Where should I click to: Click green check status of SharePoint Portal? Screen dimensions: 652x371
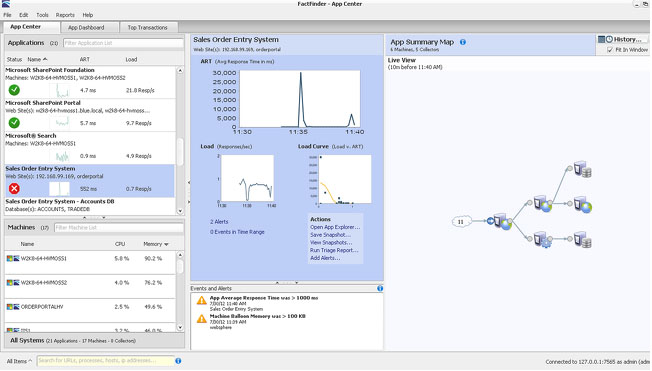pyautogui.click(x=14, y=123)
